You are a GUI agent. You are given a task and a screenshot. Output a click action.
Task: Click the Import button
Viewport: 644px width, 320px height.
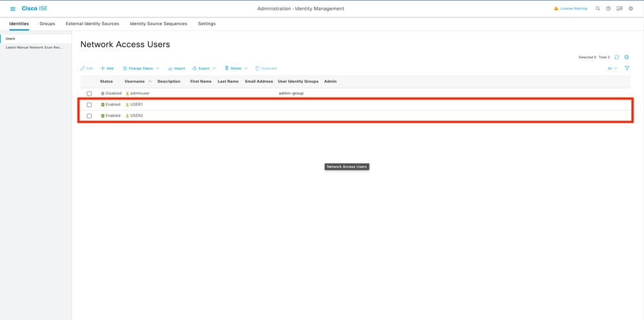pyautogui.click(x=177, y=68)
